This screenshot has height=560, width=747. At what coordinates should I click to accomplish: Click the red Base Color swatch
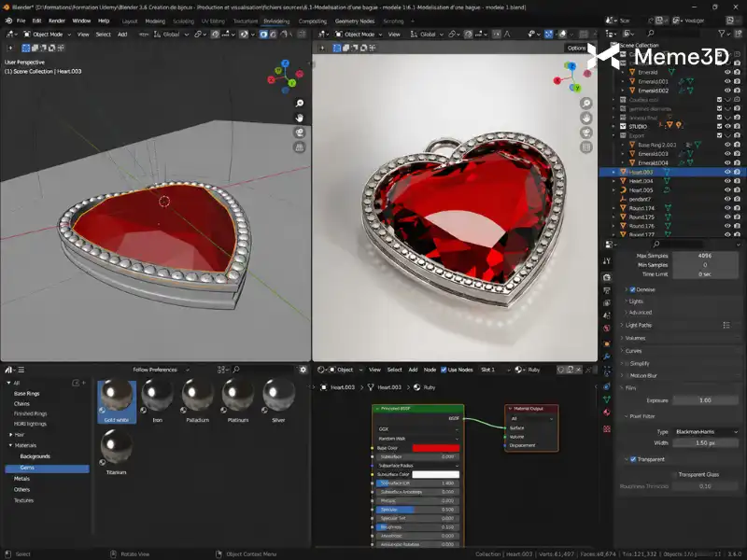click(436, 448)
